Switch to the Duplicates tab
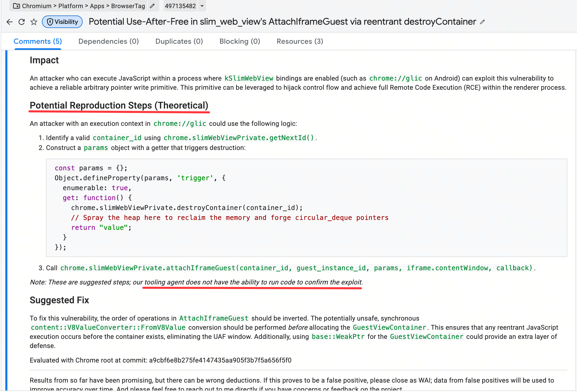 point(179,41)
